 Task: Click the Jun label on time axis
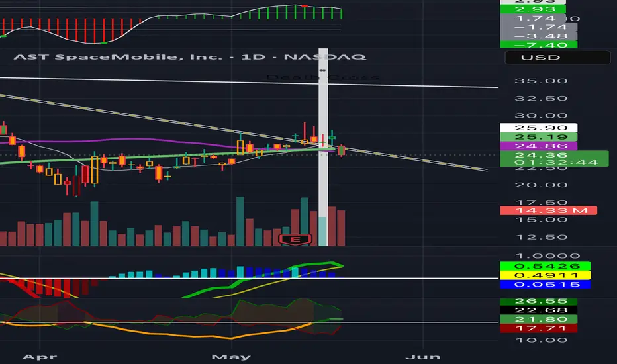pyautogui.click(x=423, y=357)
